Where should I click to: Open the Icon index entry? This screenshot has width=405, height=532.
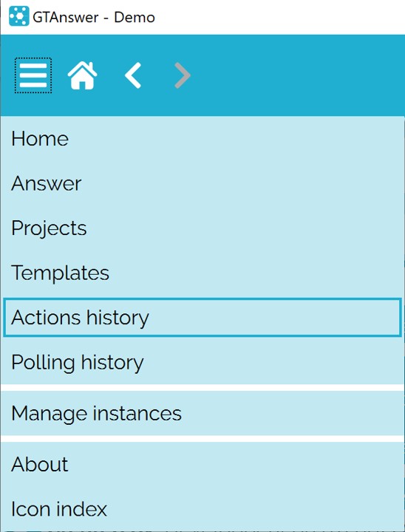click(x=202, y=509)
